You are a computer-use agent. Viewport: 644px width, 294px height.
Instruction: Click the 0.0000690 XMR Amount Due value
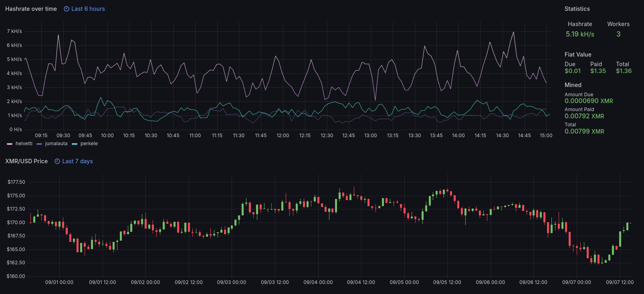pyautogui.click(x=589, y=101)
